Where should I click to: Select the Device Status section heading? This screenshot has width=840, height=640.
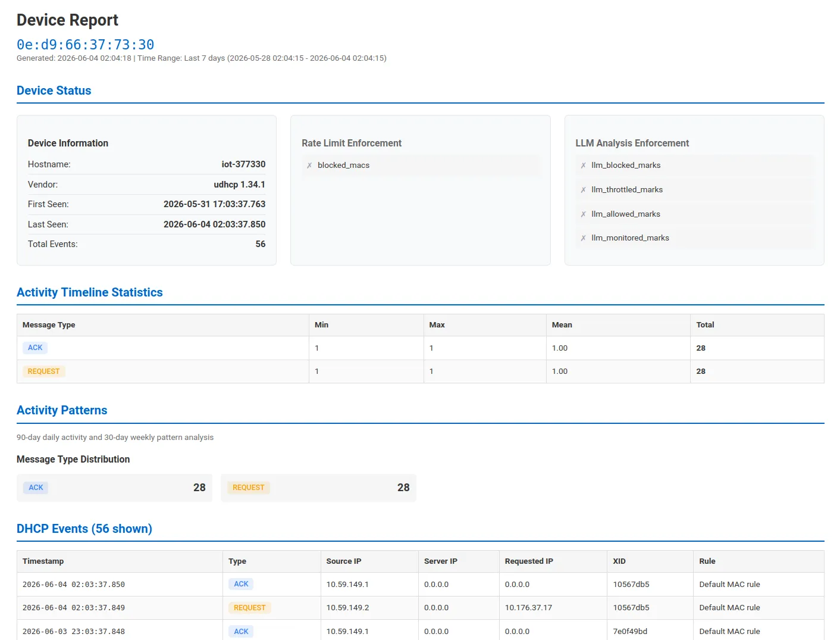point(54,90)
